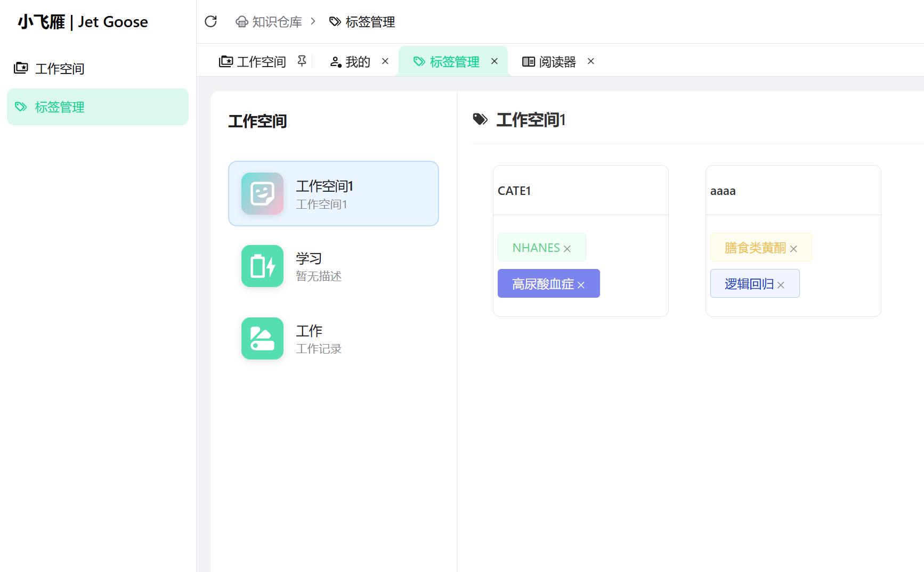Image resolution: width=924 pixels, height=572 pixels.
Task: Click the 知识仓库 repository icon
Action: pos(242,21)
